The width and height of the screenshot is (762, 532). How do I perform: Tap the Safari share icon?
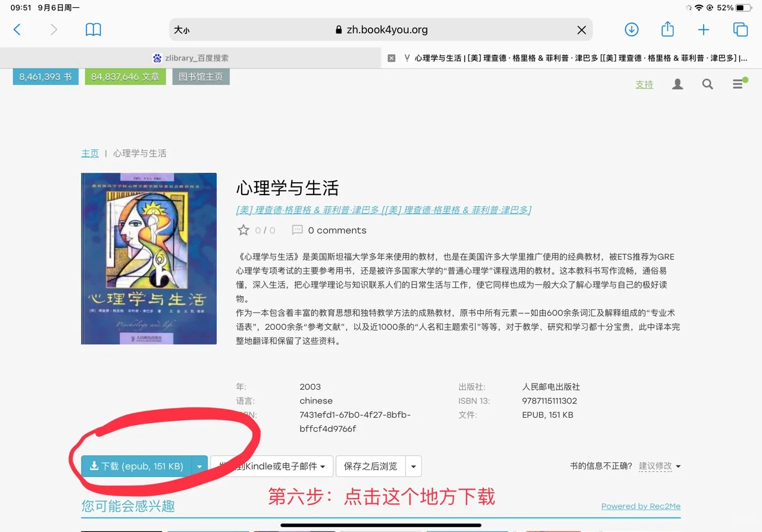[667, 29]
